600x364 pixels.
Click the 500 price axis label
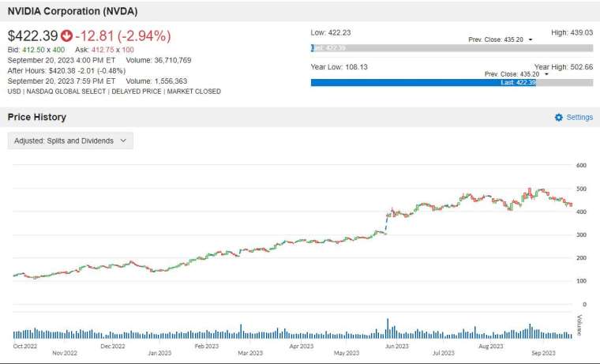(581, 189)
